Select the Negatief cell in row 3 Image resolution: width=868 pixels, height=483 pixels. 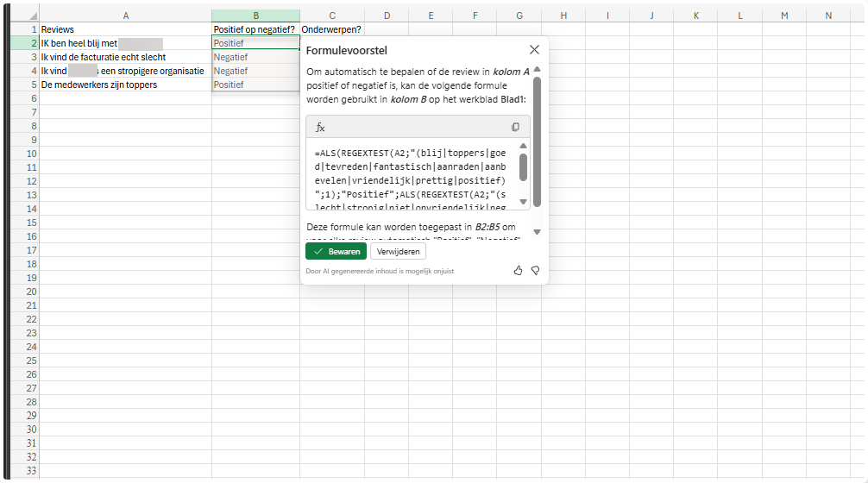pos(255,57)
